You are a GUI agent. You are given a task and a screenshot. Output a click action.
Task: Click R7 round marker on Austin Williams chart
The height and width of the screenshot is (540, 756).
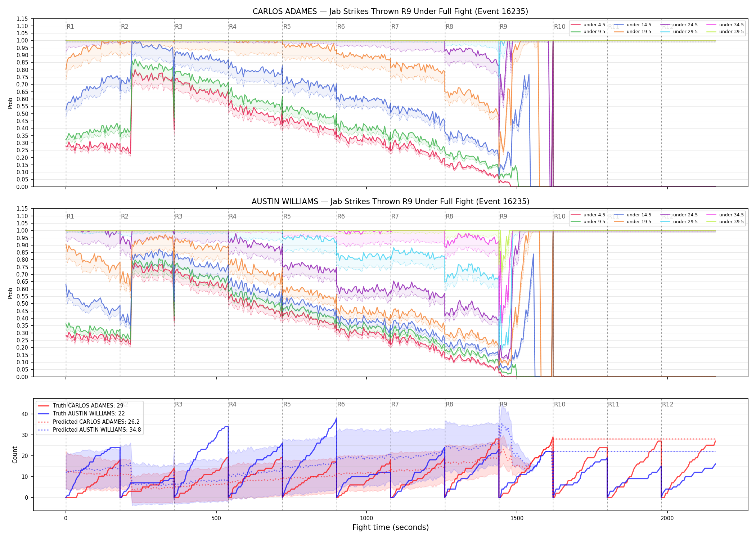click(395, 216)
